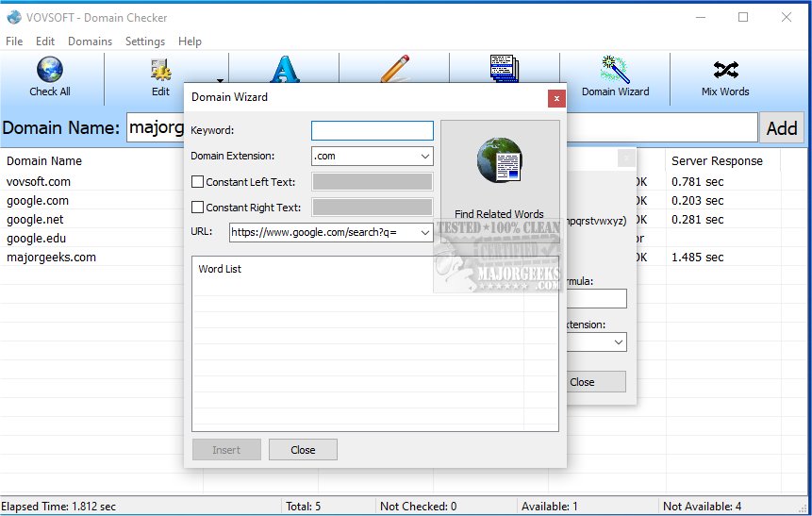Open the Edit menu

[x=45, y=42]
